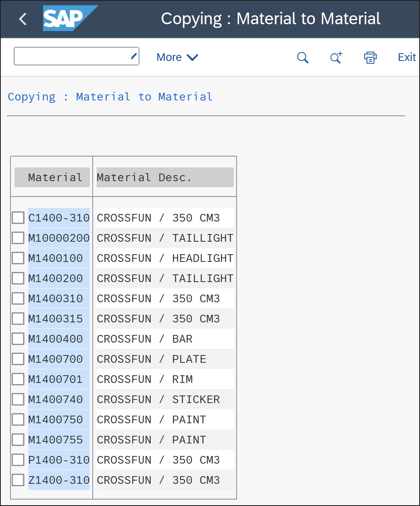Check the box for material C1400-310
The image size is (420, 506).
coord(18,218)
